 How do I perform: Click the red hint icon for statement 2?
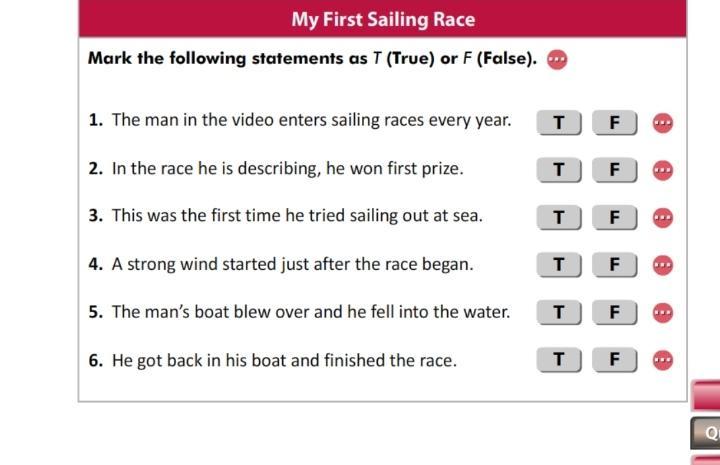[x=662, y=170]
